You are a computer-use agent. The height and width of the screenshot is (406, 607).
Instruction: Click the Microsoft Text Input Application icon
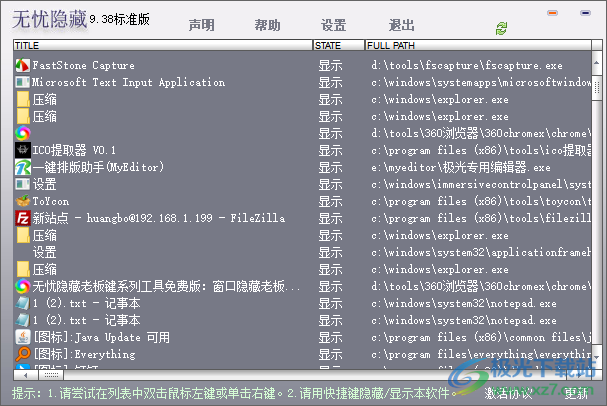(22, 82)
